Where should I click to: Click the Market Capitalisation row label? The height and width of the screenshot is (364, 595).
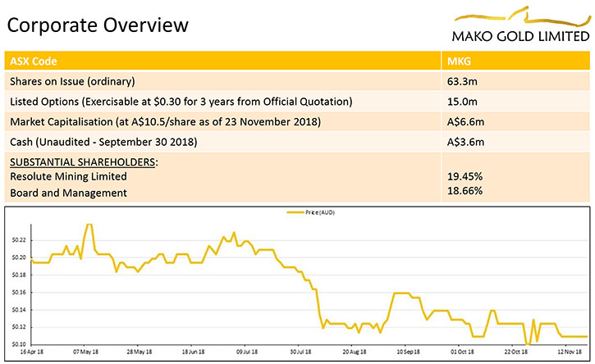[166, 121]
